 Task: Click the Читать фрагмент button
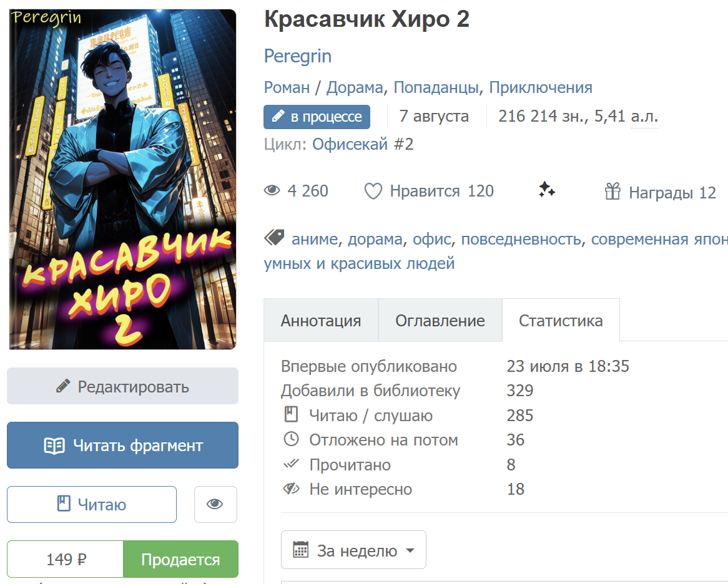tap(122, 445)
